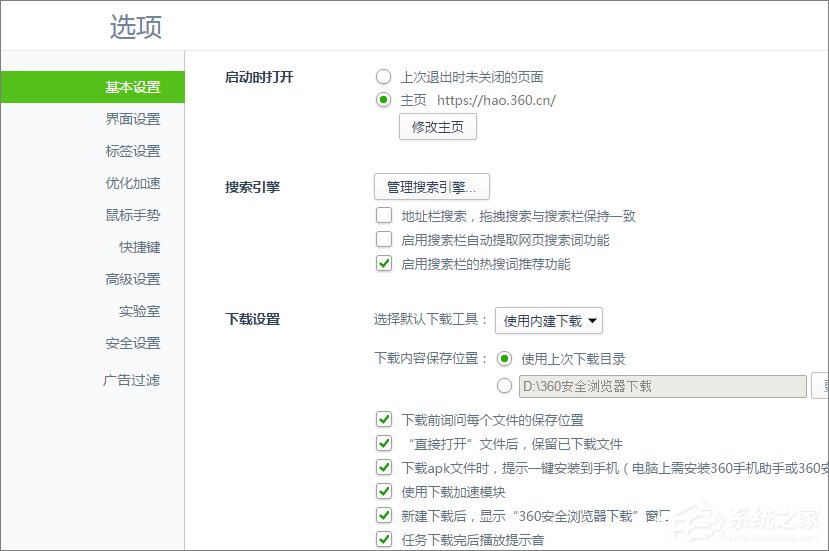Image resolution: width=829 pixels, height=551 pixels.
Task: Select 鼠标手势 in the sidebar
Action: 132,215
